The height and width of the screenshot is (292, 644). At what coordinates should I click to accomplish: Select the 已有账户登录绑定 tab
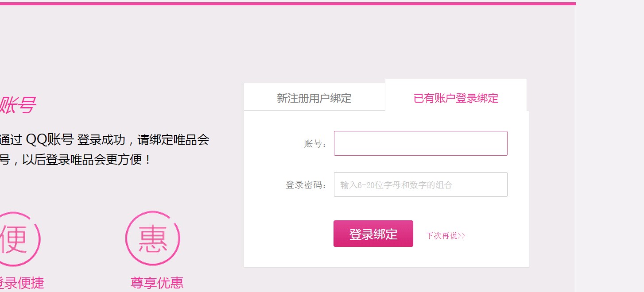click(x=456, y=97)
